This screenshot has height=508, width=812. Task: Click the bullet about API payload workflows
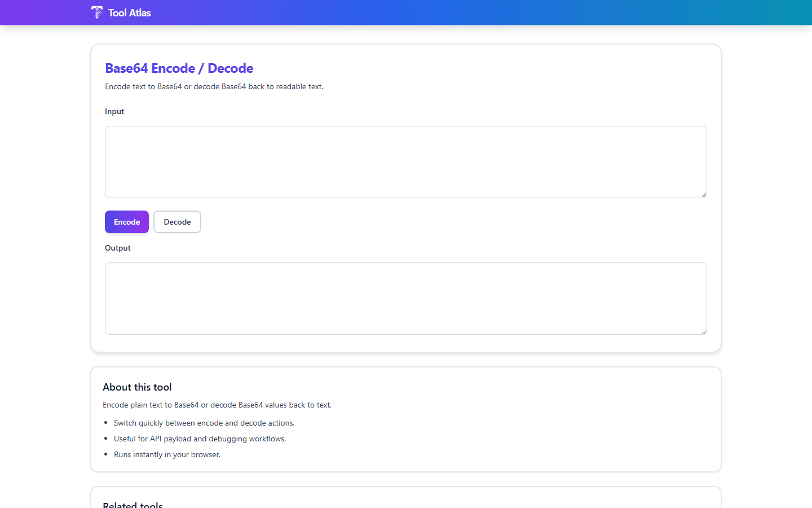click(x=200, y=439)
